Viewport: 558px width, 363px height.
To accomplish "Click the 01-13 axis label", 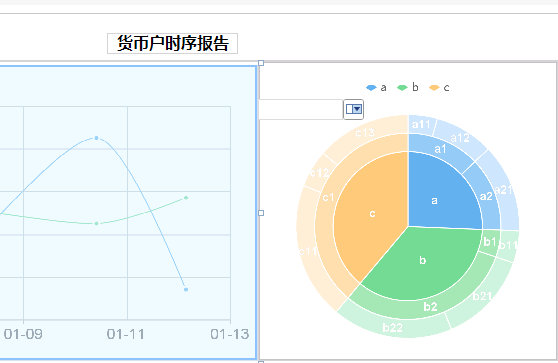I will [x=230, y=334].
